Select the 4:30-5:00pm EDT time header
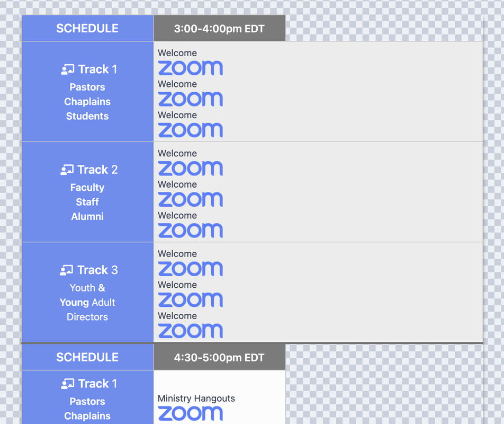Image resolution: width=504 pixels, height=424 pixels. tap(220, 357)
